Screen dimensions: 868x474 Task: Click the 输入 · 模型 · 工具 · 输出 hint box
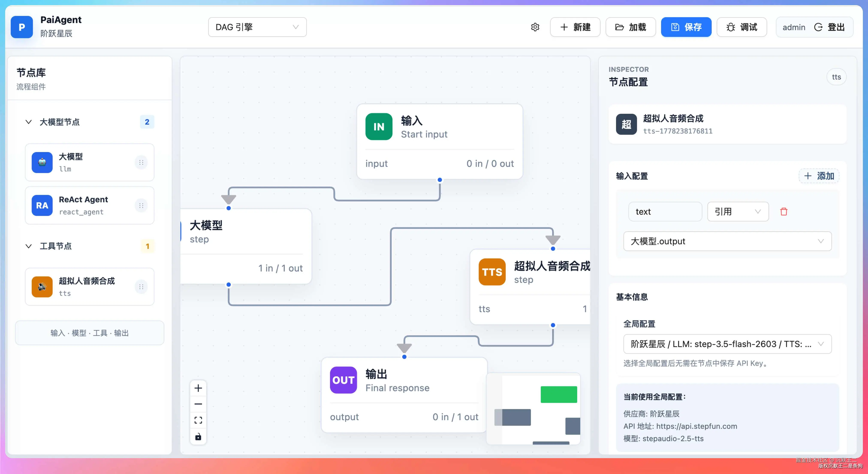[x=90, y=333]
